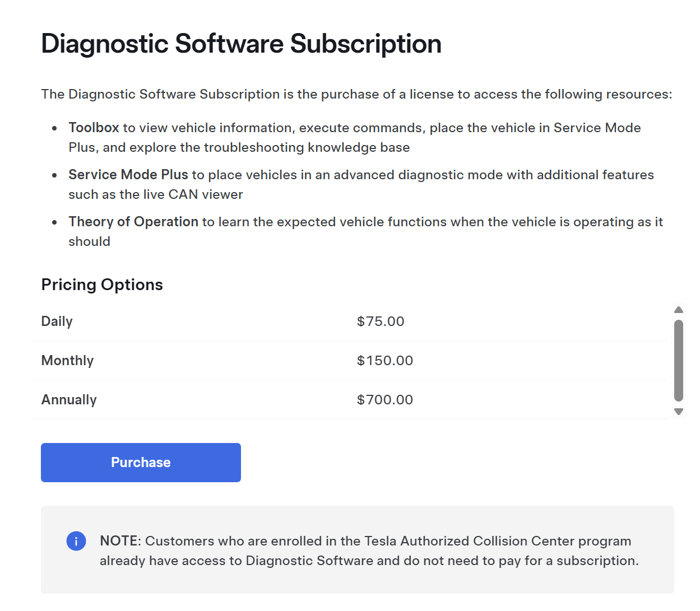Click the $700.00 annual price
The image size is (700, 611).
tap(385, 400)
